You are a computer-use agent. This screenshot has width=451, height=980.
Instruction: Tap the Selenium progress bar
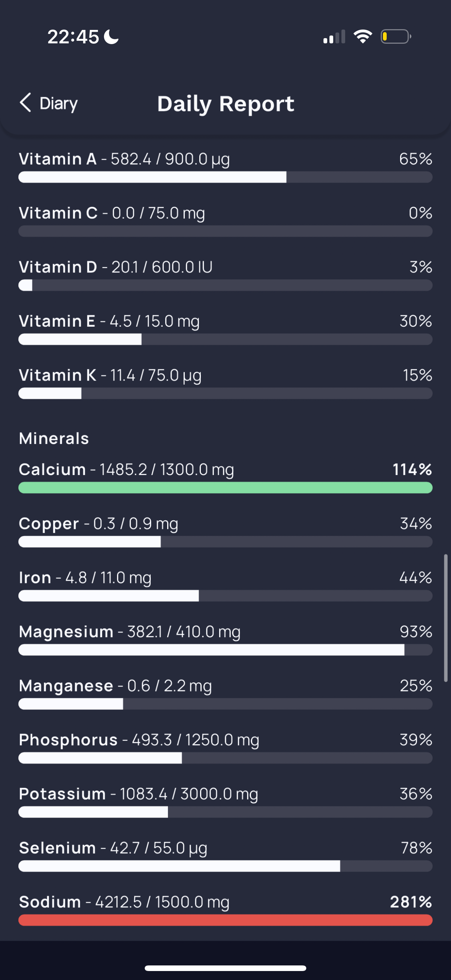point(225,866)
